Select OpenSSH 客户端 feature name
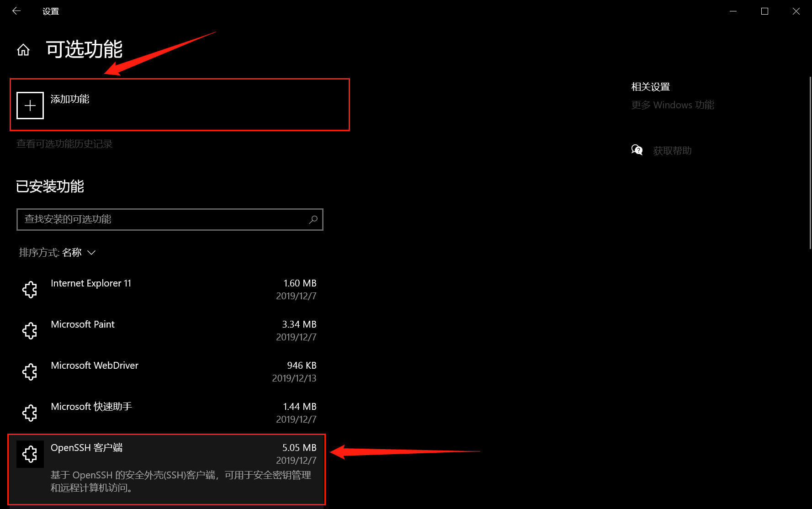This screenshot has height=509, width=812. (87, 448)
